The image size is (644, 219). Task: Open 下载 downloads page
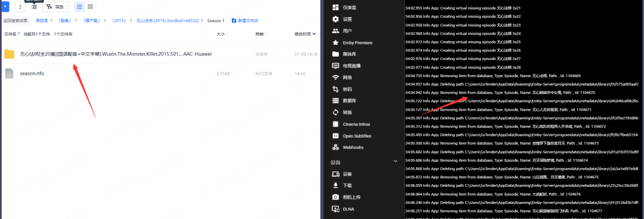coord(347,186)
